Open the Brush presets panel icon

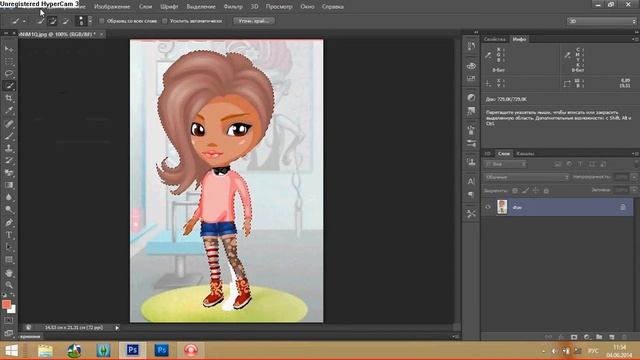[471, 144]
